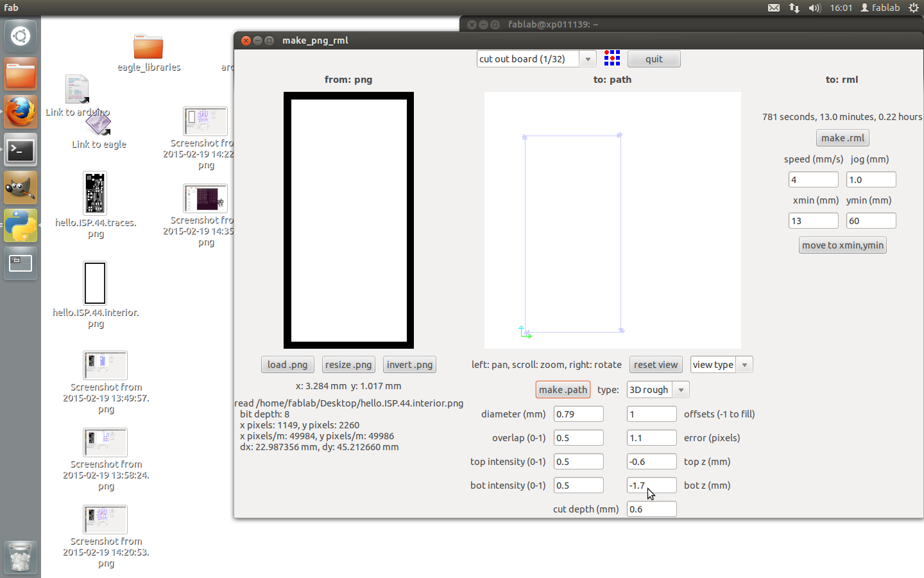Open the mail indicator in the top panel
This screenshot has height=578, width=924.
coord(774,8)
